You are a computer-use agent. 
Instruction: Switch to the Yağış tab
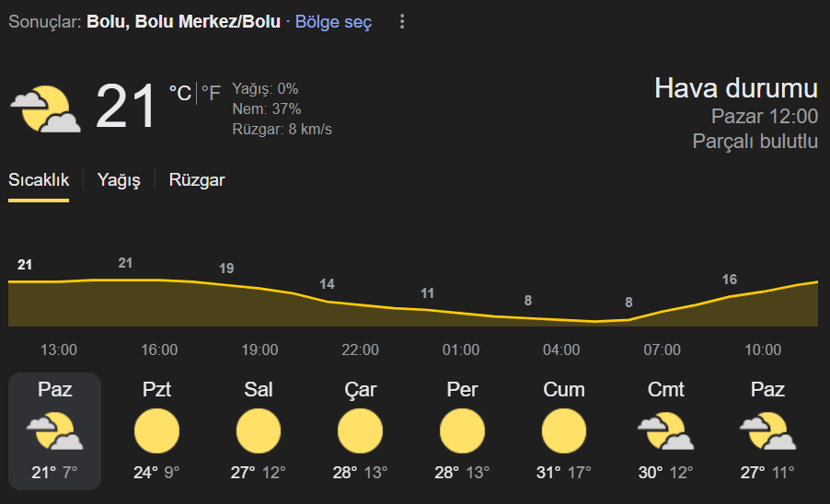click(x=119, y=180)
